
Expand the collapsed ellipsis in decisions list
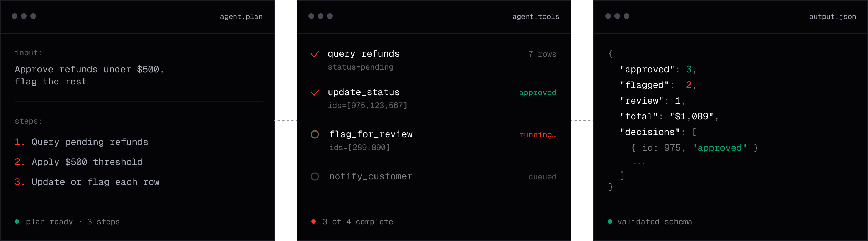pos(639,163)
